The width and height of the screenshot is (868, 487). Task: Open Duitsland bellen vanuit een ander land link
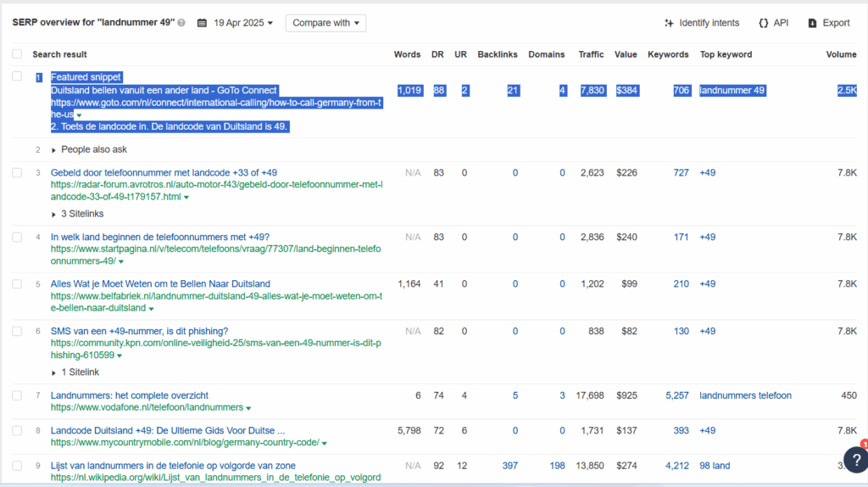point(164,90)
